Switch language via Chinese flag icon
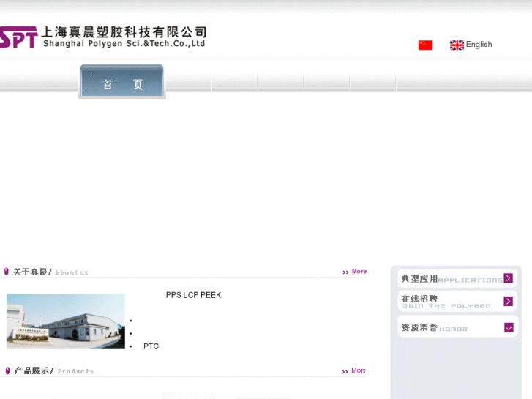Image resolution: width=532 pixels, height=399 pixels. pyautogui.click(x=425, y=45)
